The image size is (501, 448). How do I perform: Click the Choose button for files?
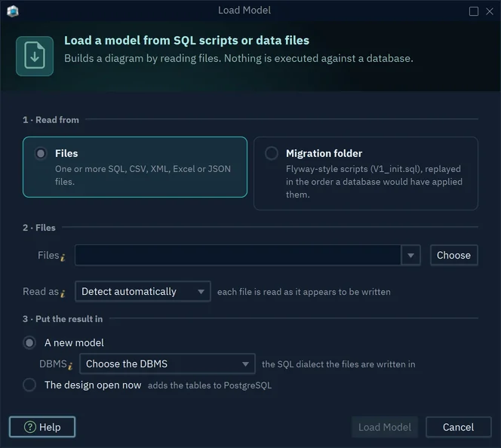(x=453, y=255)
